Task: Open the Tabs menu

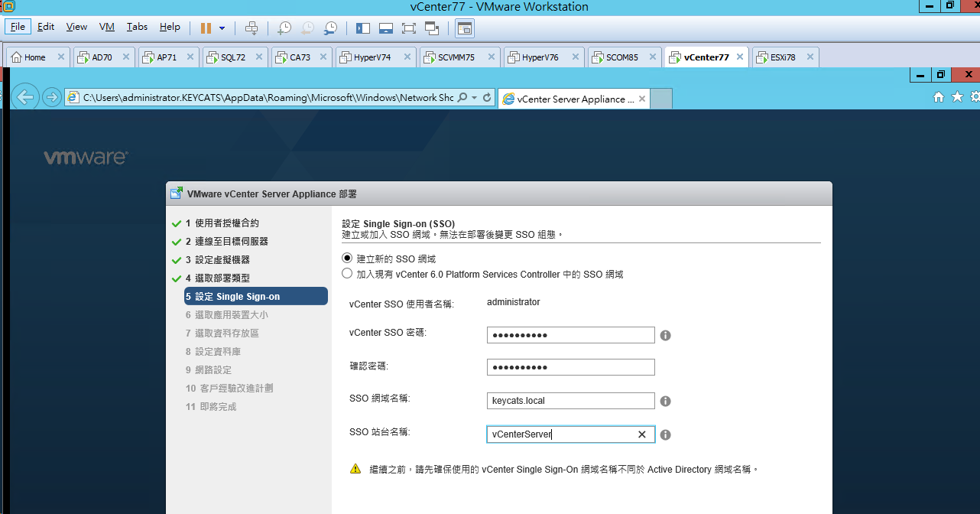Action: 137,27
